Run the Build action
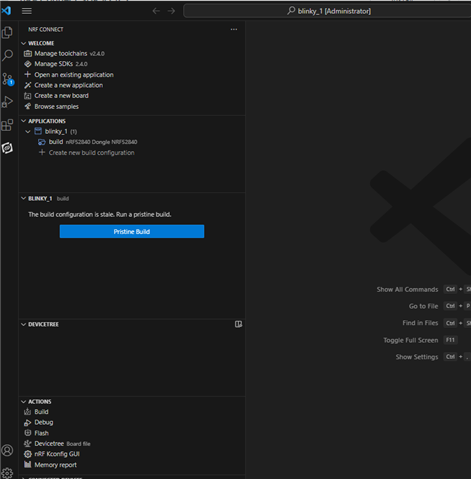Screen dimensions: 471x479 click(36, 412)
